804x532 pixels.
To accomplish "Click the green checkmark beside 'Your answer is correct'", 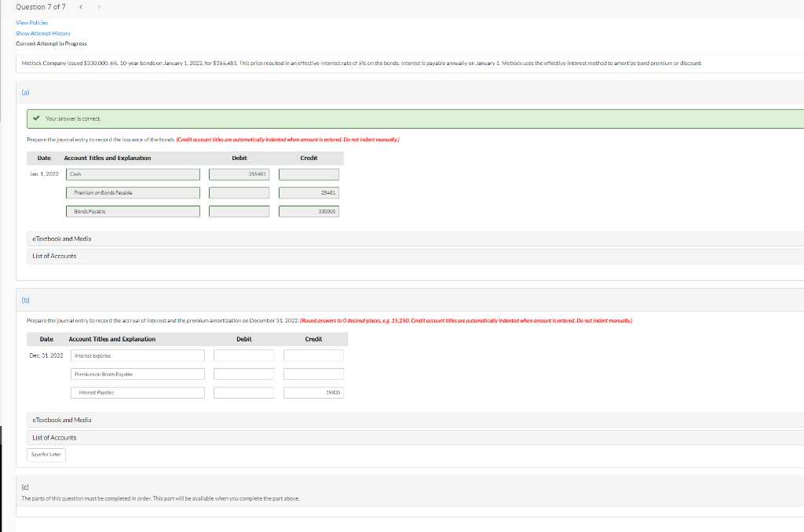I will coord(36,118).
